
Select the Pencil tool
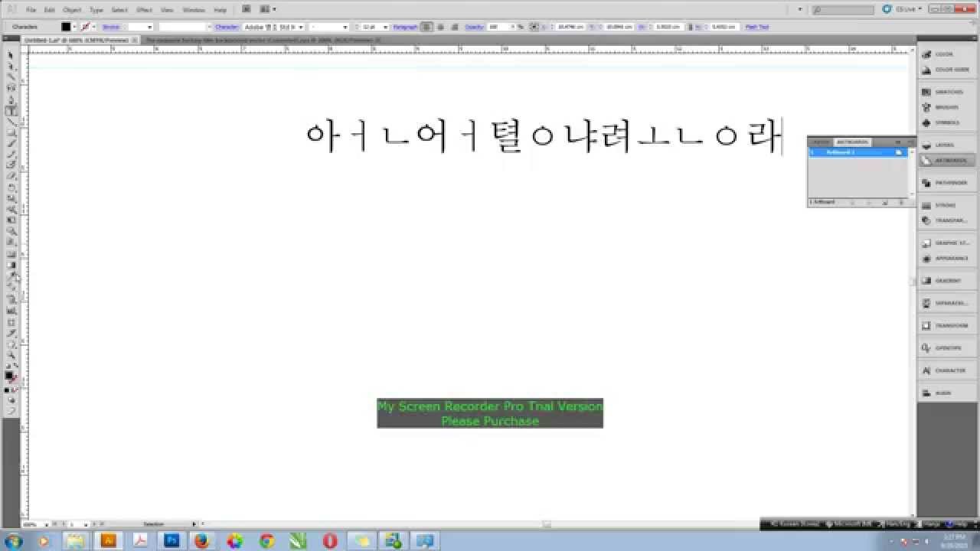(x=11, y=154)
